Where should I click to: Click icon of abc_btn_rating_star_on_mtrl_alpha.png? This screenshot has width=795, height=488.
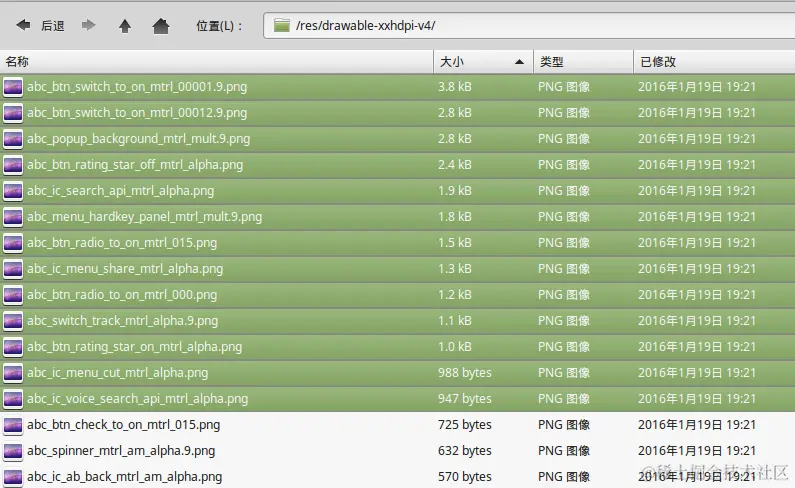tap(13, 347)
